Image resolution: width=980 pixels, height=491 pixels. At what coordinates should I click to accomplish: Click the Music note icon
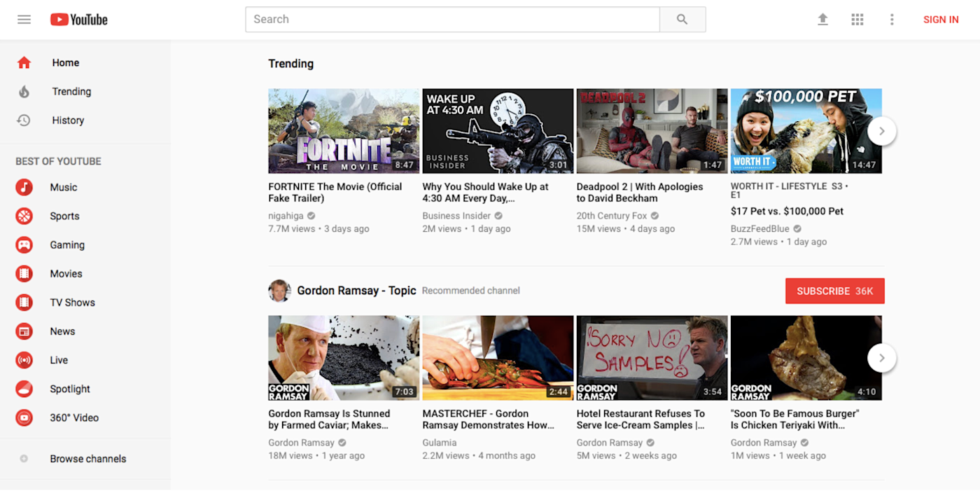(24, 187)
